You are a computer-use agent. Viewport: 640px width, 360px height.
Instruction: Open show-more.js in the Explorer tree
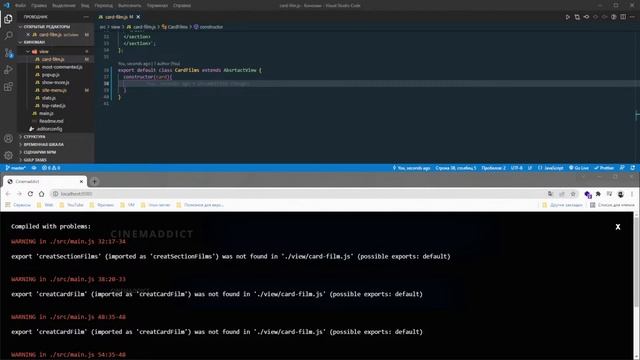[55, 82]
